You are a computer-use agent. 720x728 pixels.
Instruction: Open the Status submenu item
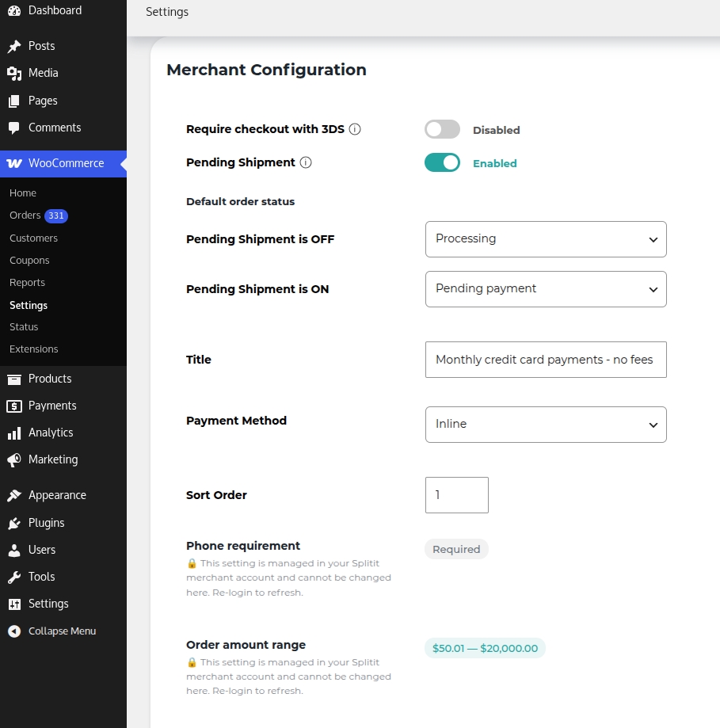(24, 327)
